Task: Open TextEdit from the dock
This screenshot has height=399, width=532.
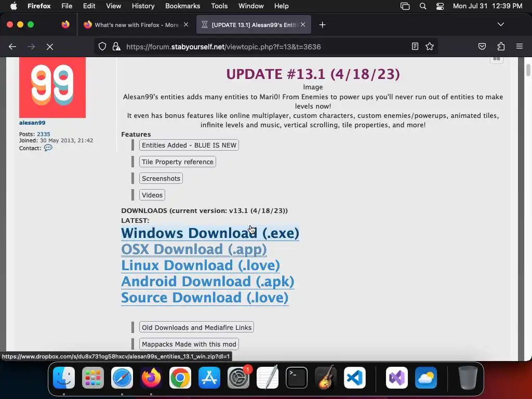Action: [268, 378]
